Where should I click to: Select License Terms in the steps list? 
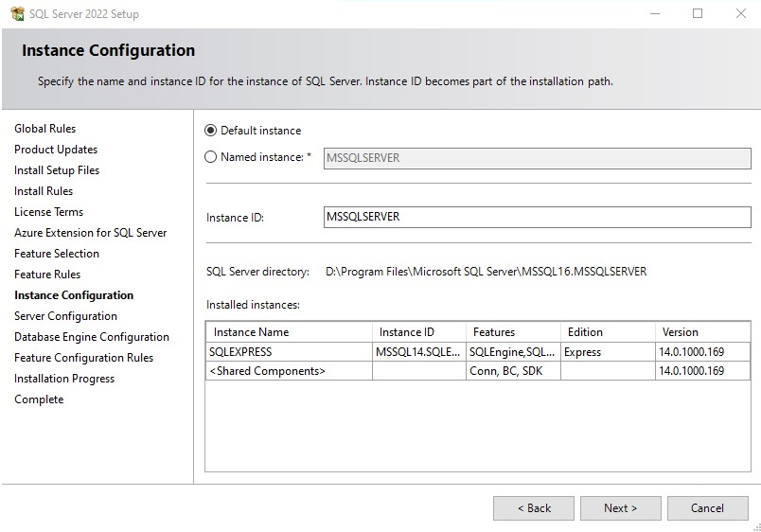[49, 212]
